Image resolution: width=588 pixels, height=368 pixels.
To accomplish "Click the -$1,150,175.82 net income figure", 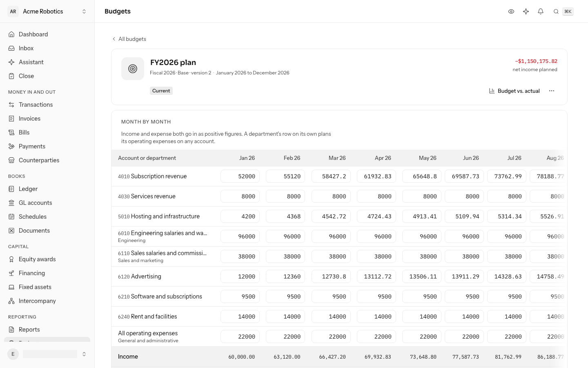I will (536, 61).
